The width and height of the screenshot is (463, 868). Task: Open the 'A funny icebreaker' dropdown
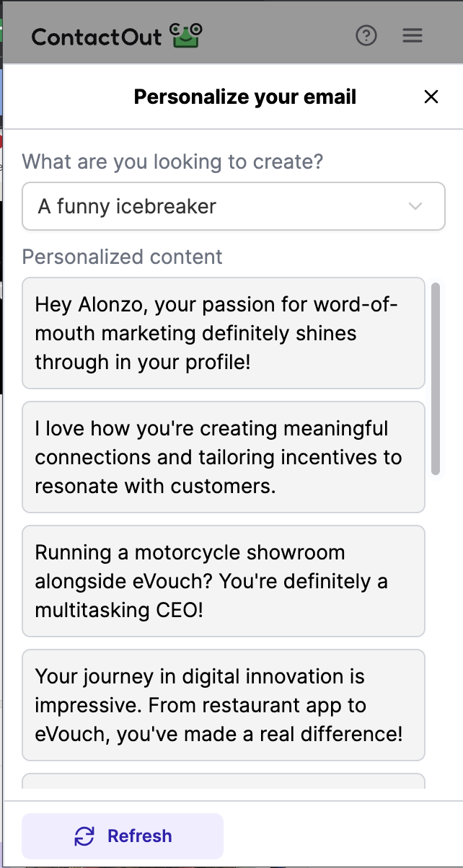point(233,206)
